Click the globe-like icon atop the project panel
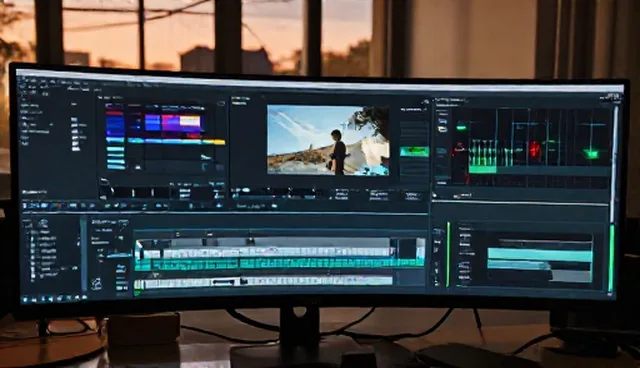640x368 pixels. pyautogui.click(x=43, y=223)
